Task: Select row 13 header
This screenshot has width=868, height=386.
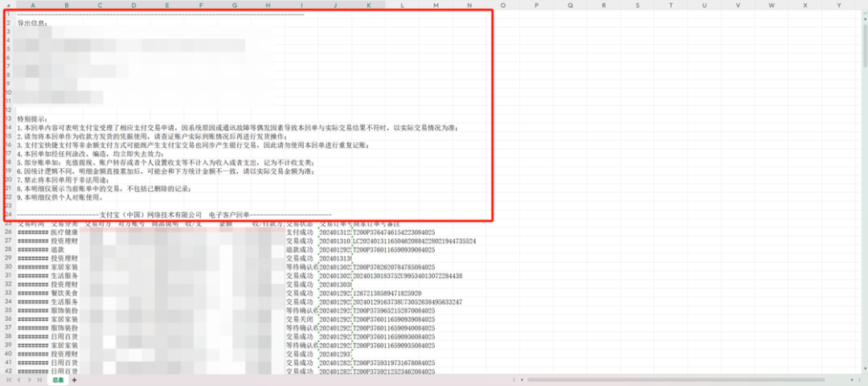Action: tap(8, 118)
